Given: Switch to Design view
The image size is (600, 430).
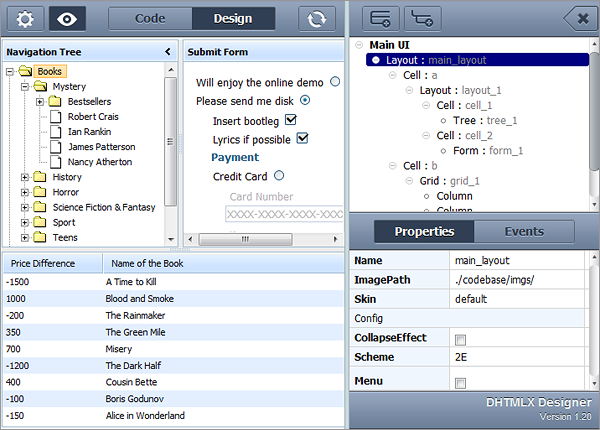Looking at the screenshot, I should pyautogui.click(x=233, y=18).
